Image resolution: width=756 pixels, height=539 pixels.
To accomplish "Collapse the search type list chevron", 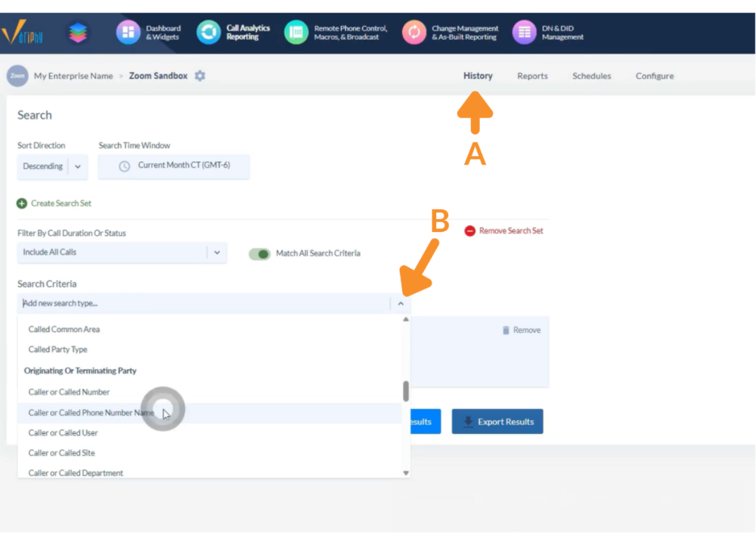I will point(401,304).
